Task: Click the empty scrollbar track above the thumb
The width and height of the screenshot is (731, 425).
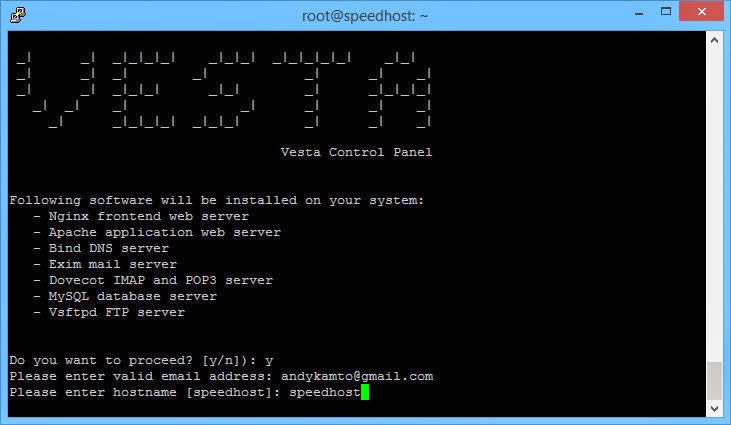Action: 714,205
